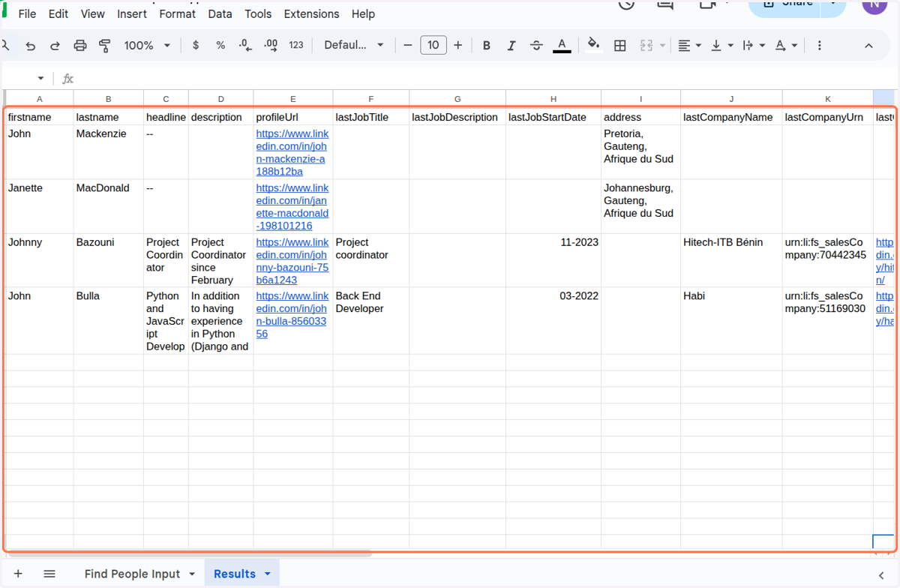Open horizontal align dropdown
This screenshot has height=588, width=900.
pos(689,46)
